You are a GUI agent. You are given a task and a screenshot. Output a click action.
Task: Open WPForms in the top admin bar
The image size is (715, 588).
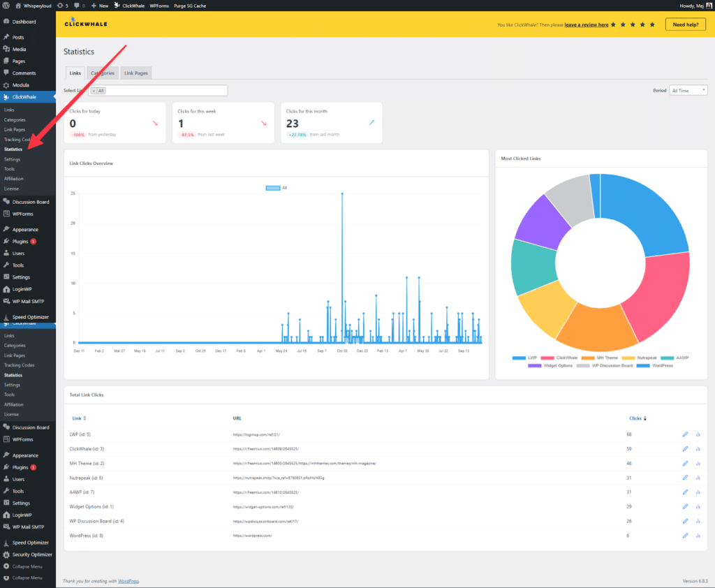pyautogui.click(x=159, y=6)
